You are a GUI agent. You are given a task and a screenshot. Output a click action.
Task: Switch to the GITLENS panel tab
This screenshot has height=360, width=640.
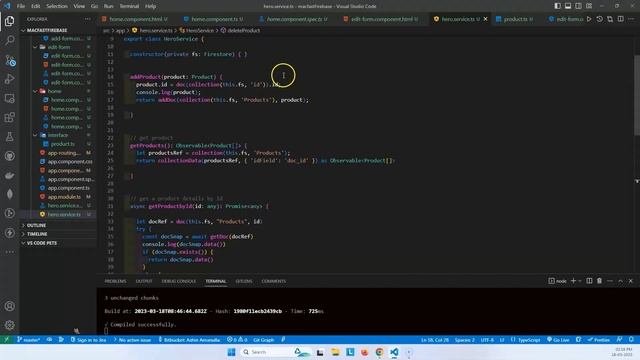[x=244, y=281]
